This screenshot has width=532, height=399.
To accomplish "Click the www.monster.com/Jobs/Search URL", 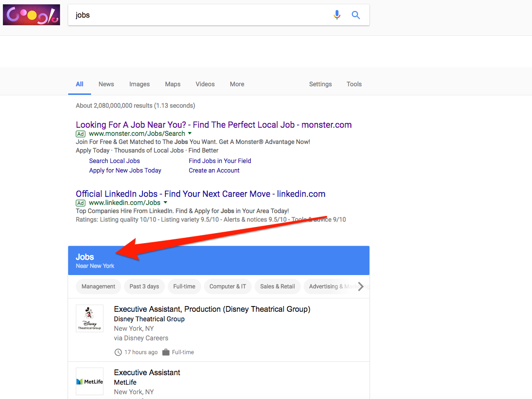I will tap(137, 133).
